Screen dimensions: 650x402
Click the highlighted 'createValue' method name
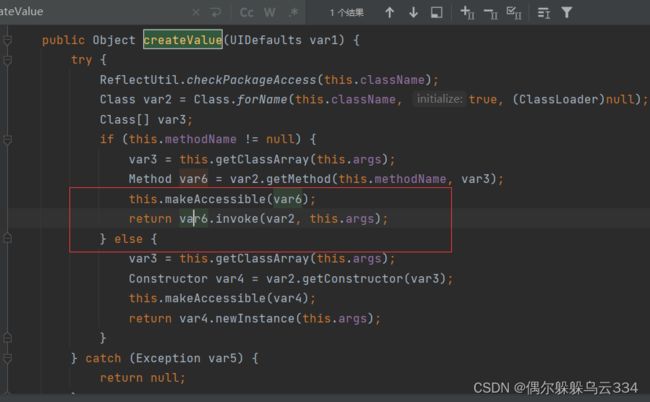pyautogui.click(x=183, y=40)
